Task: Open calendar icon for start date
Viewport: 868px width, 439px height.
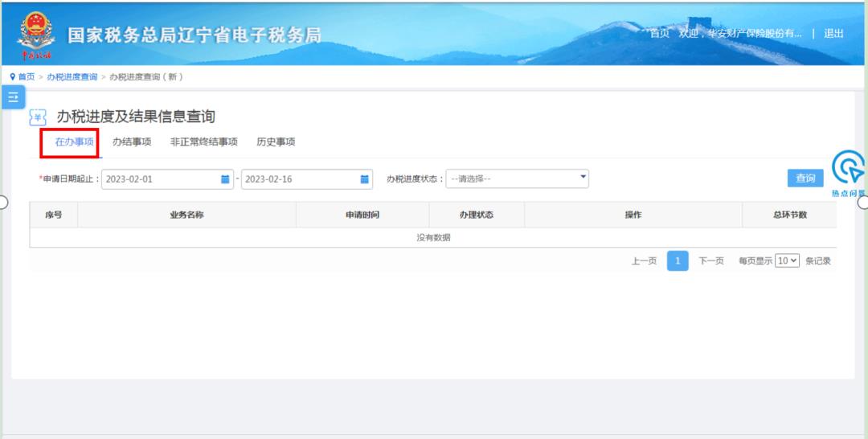Action: coord(225,179)
